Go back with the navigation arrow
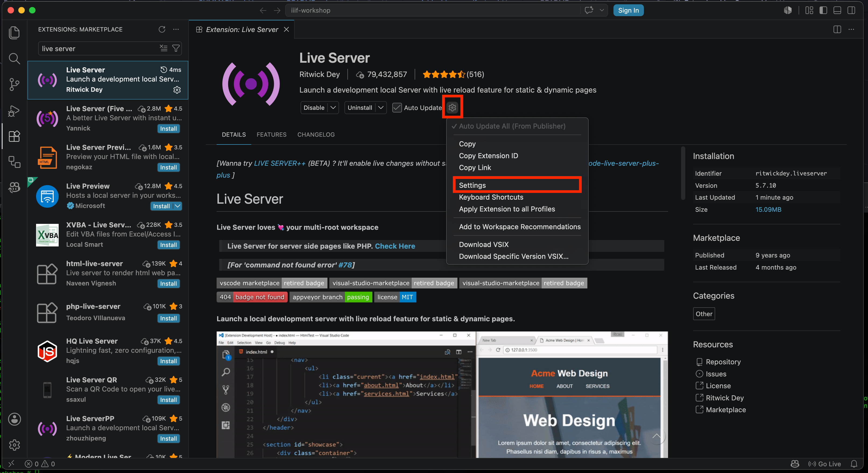The width and height of the screenshot is (868, 473). pyautogui.click(x=263, y=10)
